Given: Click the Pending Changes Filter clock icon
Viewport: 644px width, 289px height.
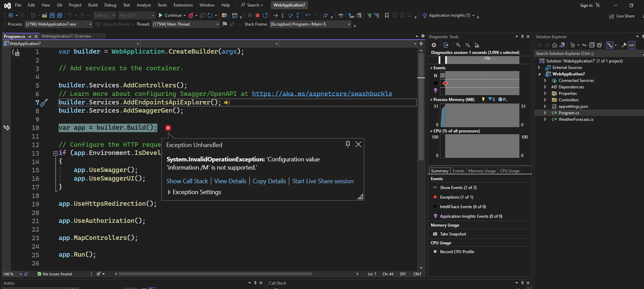Looking at the screenshot, I should (x=573, y=45).
